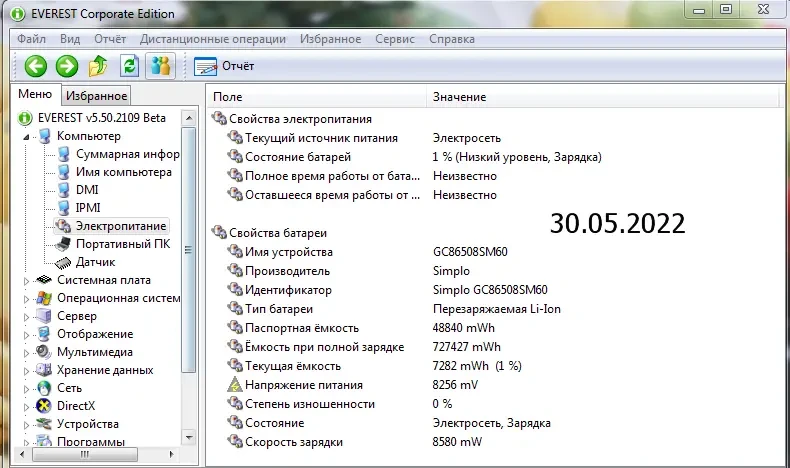Click the Сервер tree icon

(44, 316)
